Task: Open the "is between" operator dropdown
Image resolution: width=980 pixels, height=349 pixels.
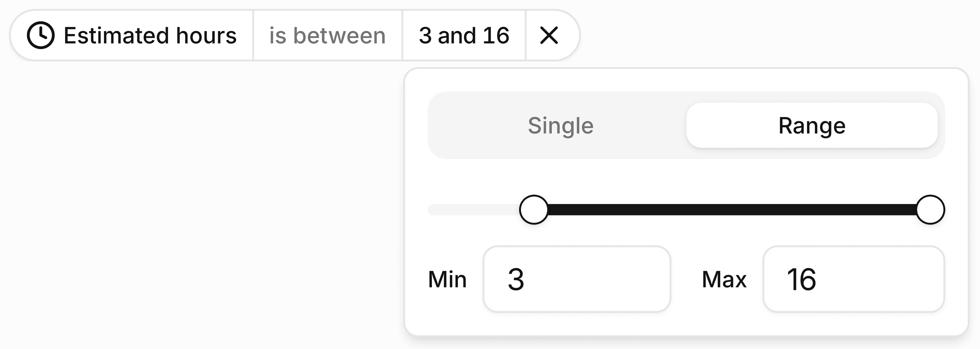Action: (327, 35)
